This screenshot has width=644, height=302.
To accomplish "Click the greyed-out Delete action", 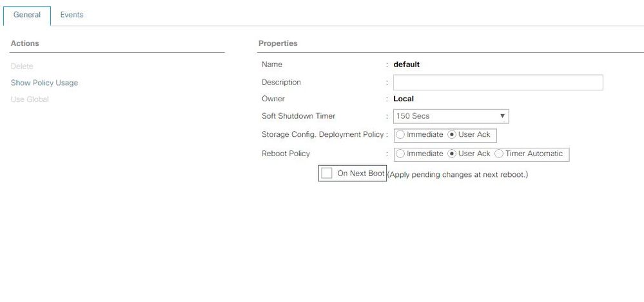I will [22, 66].
